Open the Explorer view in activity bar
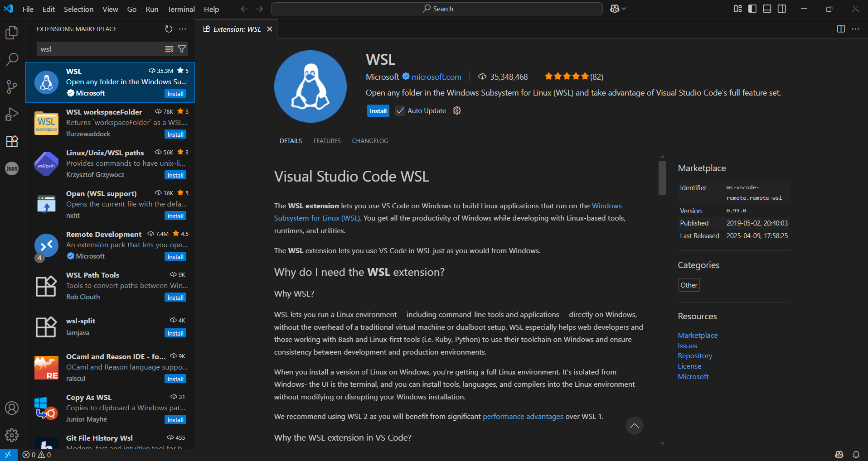 point(12,33)
